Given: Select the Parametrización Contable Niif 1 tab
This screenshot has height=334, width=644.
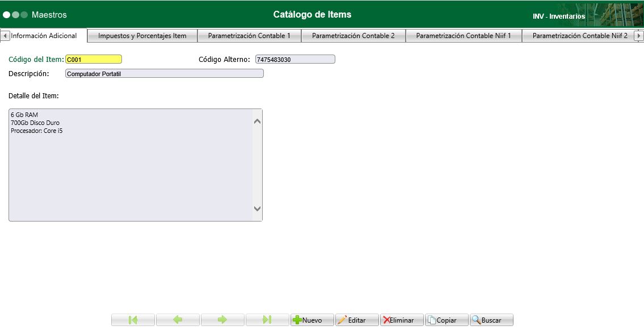Looking at the screenshot, I should (x=464, y=36).
